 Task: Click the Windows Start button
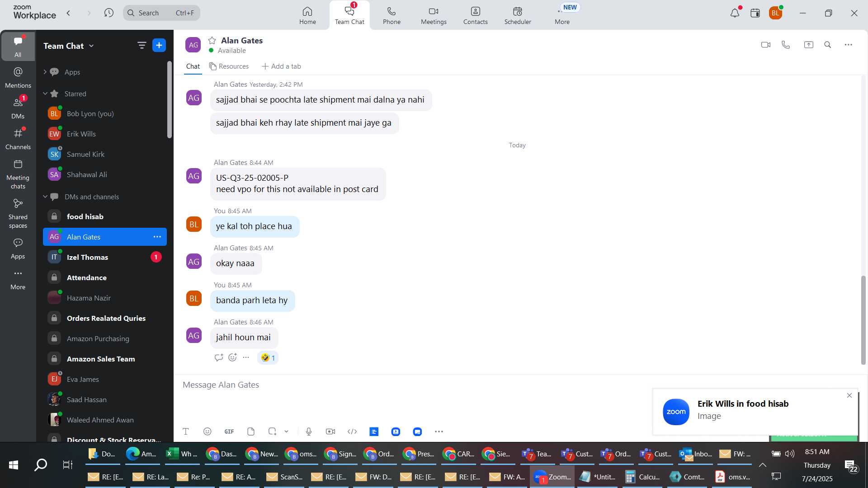point(14,465)
